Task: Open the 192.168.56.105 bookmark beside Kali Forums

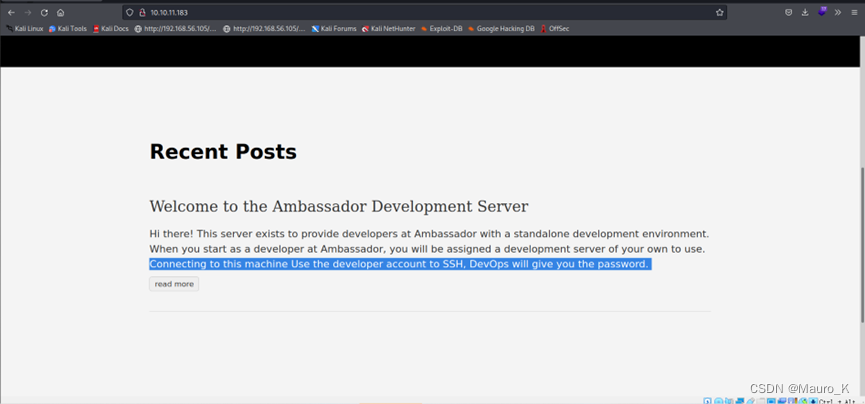Action: 264,29
